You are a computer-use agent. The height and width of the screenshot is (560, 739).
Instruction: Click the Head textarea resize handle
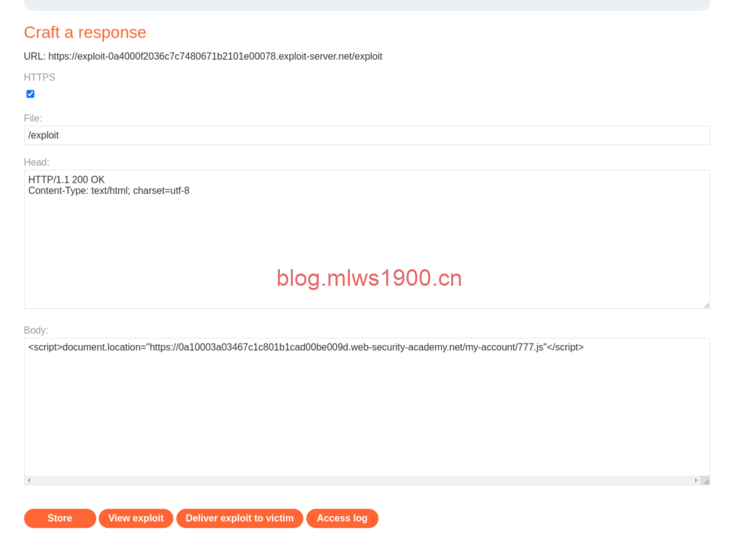tap(707, 305)
